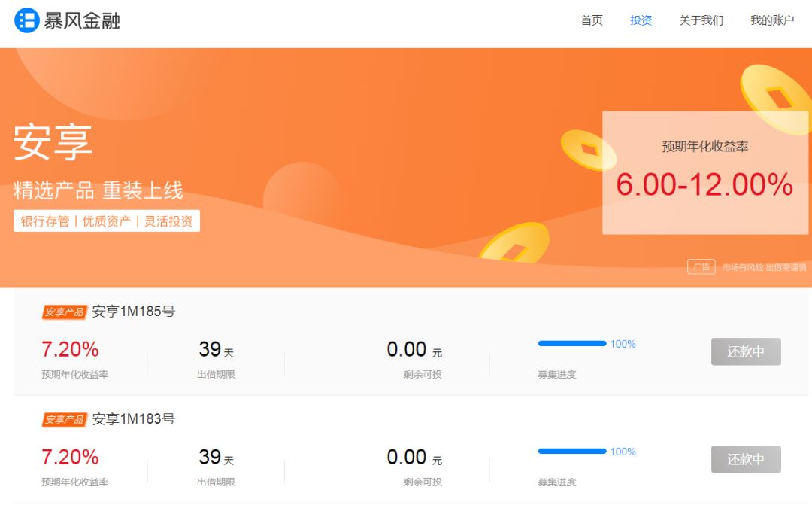Open 我的账户 in the navigation
This screenshot has height=508, width=812.
pyautogui.click(x=772, y=20)
